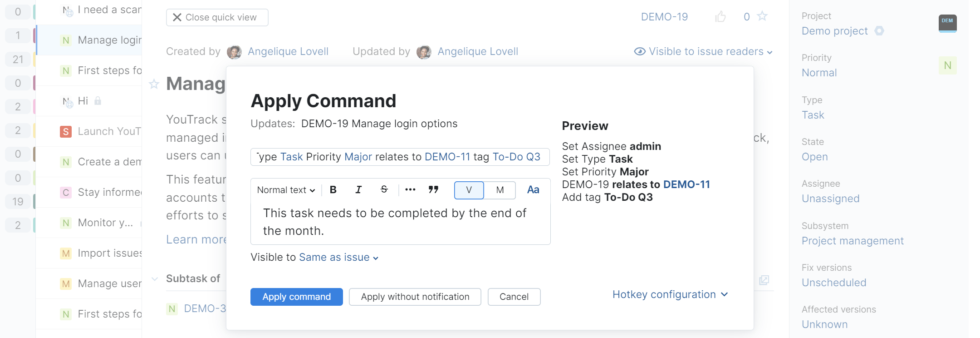Select the Launch YouTrack issue in list
The height and width of the screenshot is (338, 980).
108,131
